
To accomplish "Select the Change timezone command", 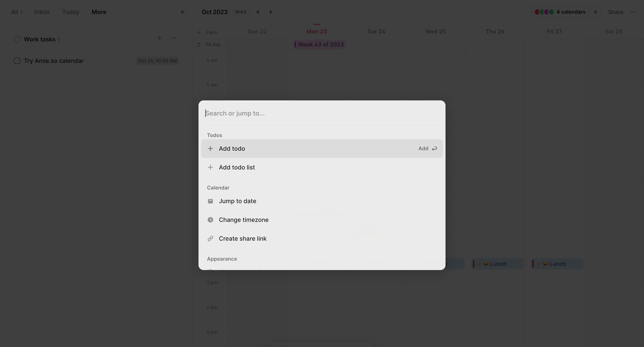I will (x=322, y=220).
